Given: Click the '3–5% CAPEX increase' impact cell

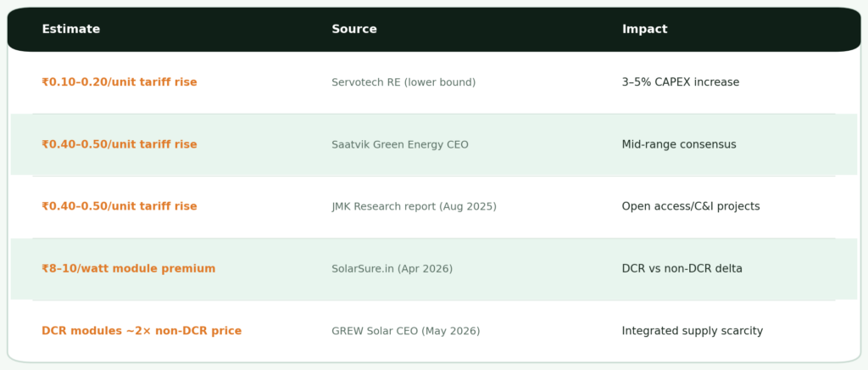Looking at the screenshot, I should click(681, 82).
